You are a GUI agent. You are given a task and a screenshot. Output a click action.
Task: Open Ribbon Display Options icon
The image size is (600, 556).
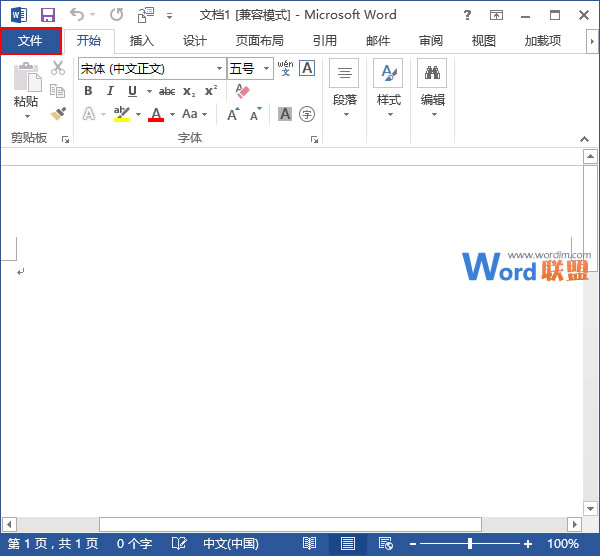[496, 15]
